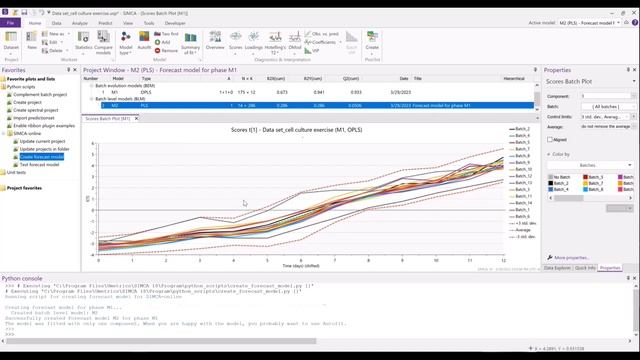Open the Color by Batches dropdown

[x=590, y=165]
